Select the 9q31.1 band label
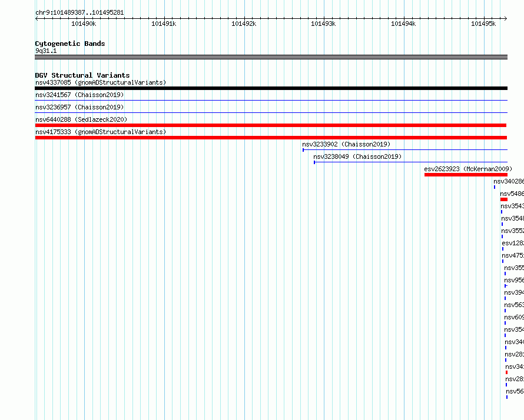The image size is (524, 420). [46, 51]
